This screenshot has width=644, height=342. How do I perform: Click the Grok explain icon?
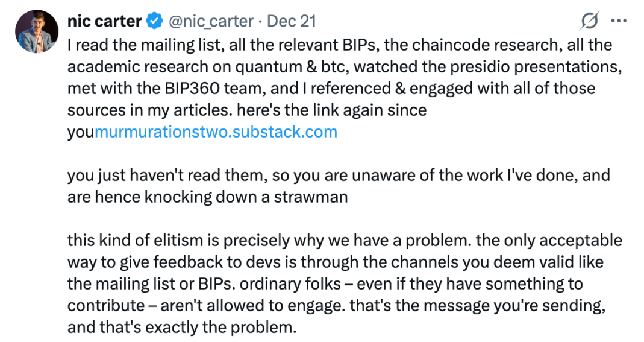click(x=589, y=21)
